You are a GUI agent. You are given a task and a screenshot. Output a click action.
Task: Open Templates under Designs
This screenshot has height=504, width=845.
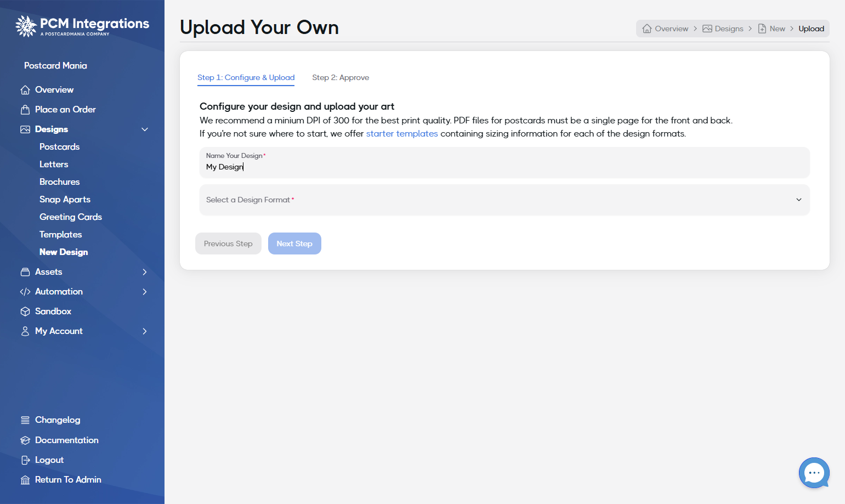point(60,235)
